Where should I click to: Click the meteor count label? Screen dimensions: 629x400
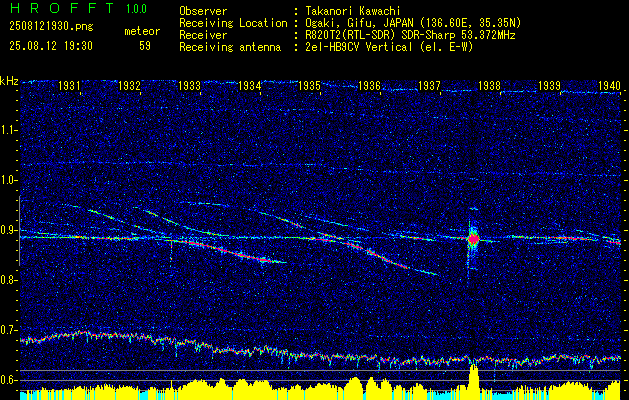tap(142, 31)
